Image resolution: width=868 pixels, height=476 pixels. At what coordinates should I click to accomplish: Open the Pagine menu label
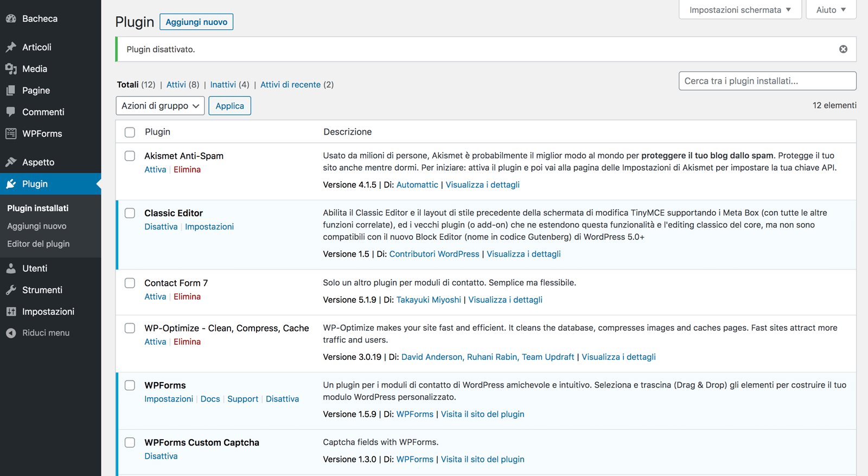(36, 91)
